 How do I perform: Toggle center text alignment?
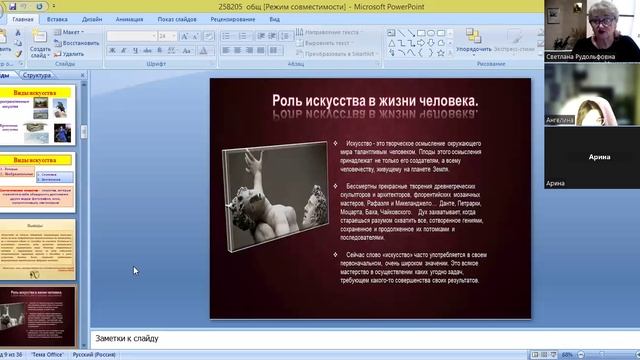[238, 51]
